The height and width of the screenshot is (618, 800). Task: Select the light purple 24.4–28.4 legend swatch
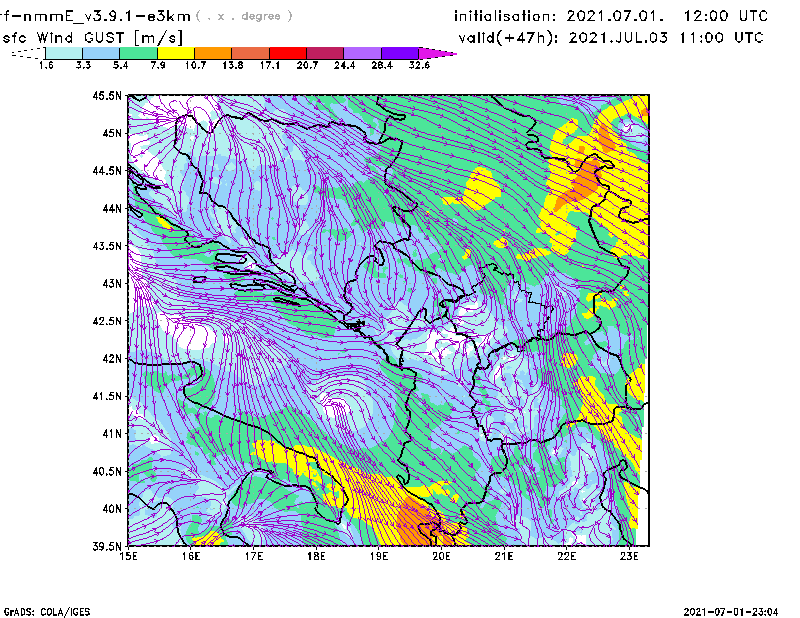coord(362,53)
